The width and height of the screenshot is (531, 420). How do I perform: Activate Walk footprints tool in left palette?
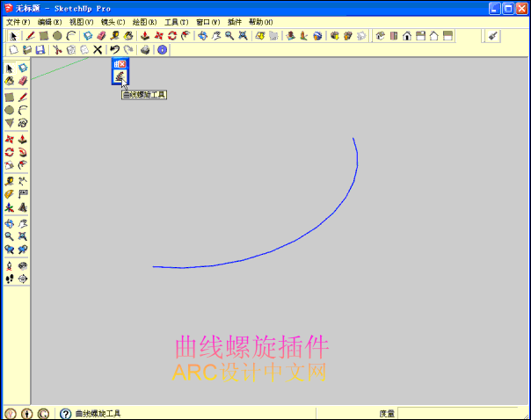10,279
